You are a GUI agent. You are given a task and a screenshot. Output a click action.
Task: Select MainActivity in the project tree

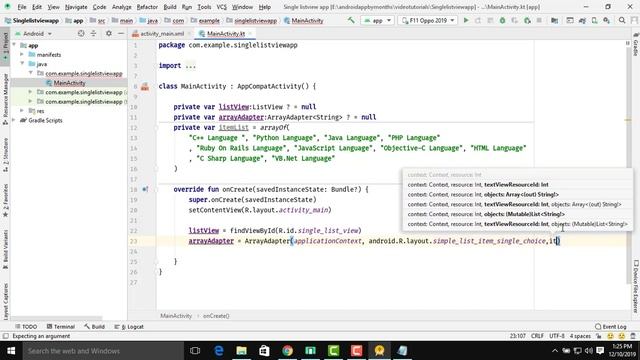tap(69, 83)
